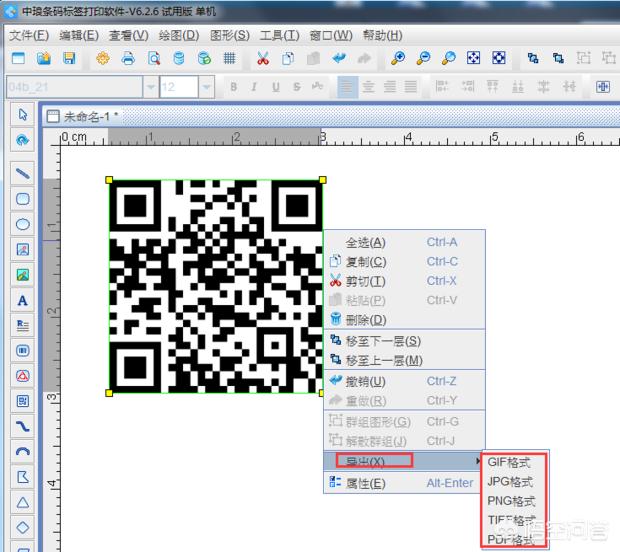Viewport: 620px width, 552px height.
Task: Open the 工具(T) menu
Action: 280,36
